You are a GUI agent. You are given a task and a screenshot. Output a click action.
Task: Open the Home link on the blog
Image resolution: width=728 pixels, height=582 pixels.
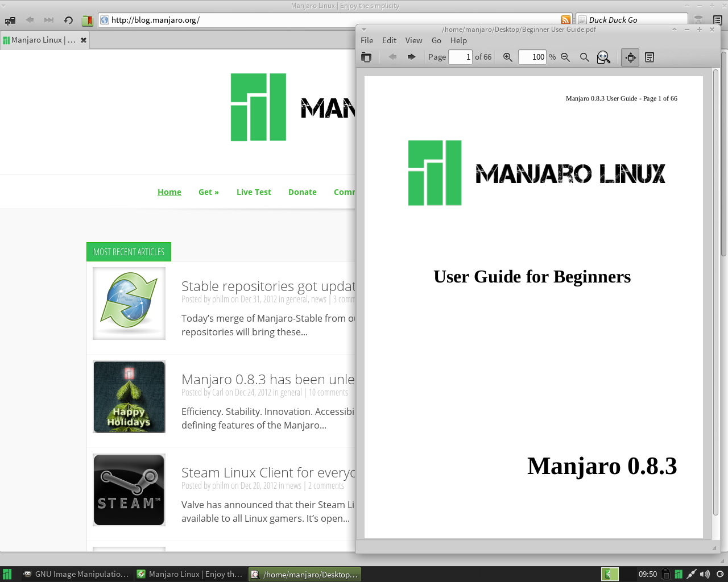169,192
